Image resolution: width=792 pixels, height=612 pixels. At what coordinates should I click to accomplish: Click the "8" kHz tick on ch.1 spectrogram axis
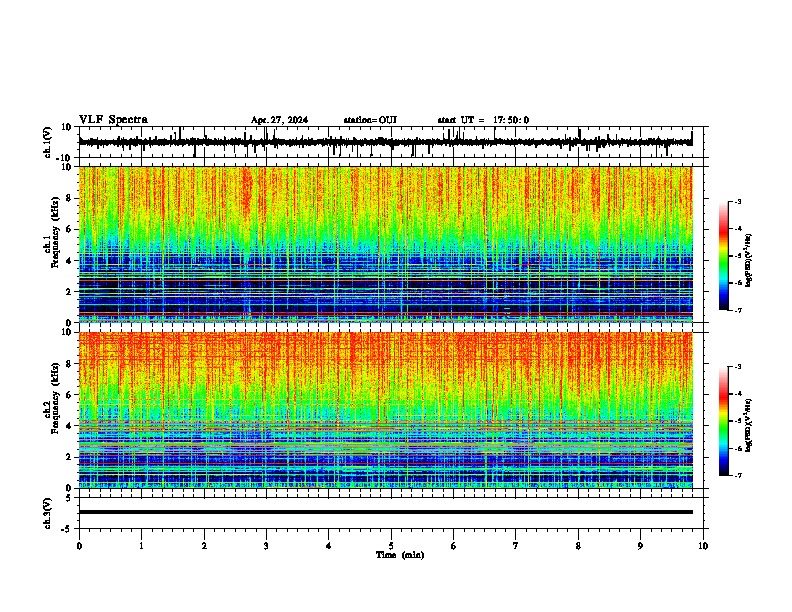[x=69, y=198]
